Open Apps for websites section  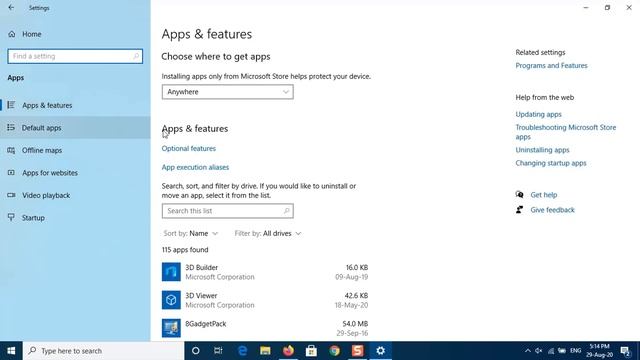click(x=75, y=173)
